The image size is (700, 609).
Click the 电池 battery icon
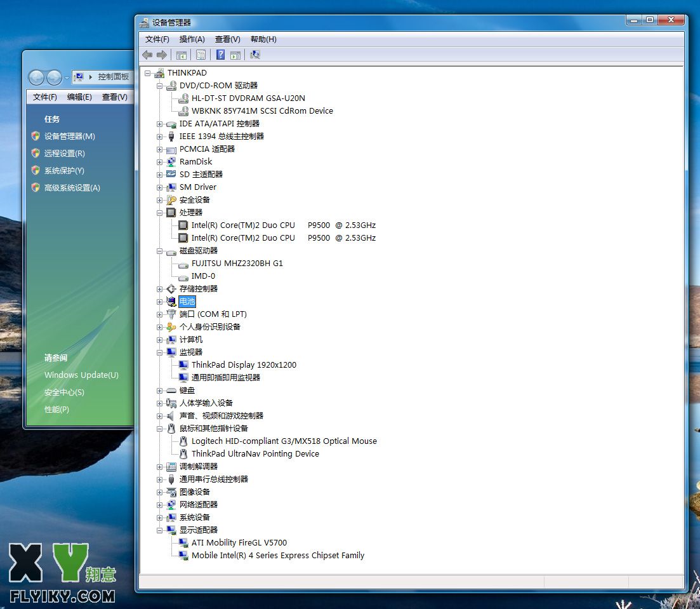point(171,302)
